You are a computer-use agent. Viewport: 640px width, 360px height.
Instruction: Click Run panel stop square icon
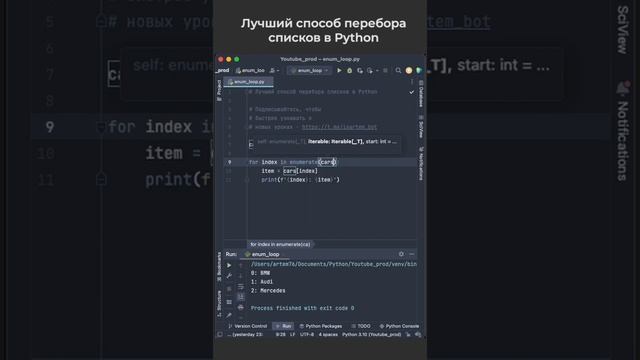point(229,289)
